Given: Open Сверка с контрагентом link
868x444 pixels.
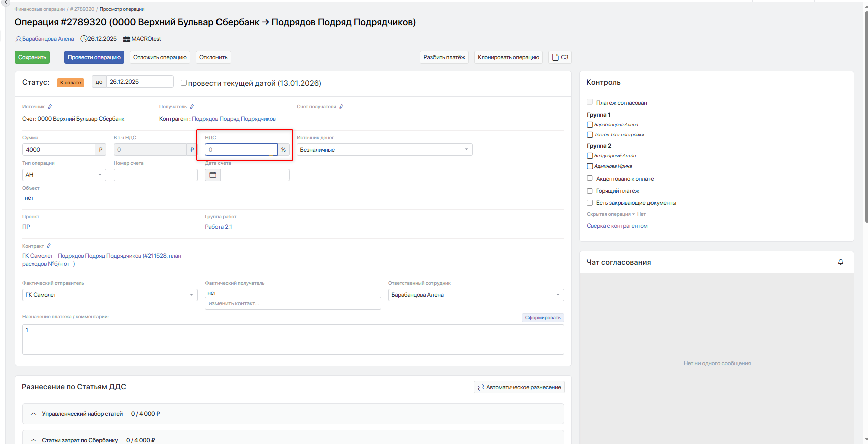Looking at the screenshot, I should [x=617, y=226].
